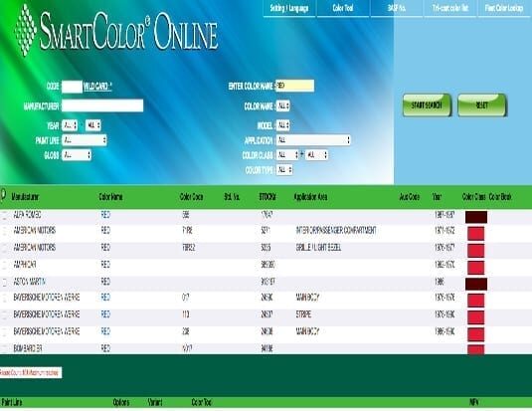Click the Aux Code column header

410,197
